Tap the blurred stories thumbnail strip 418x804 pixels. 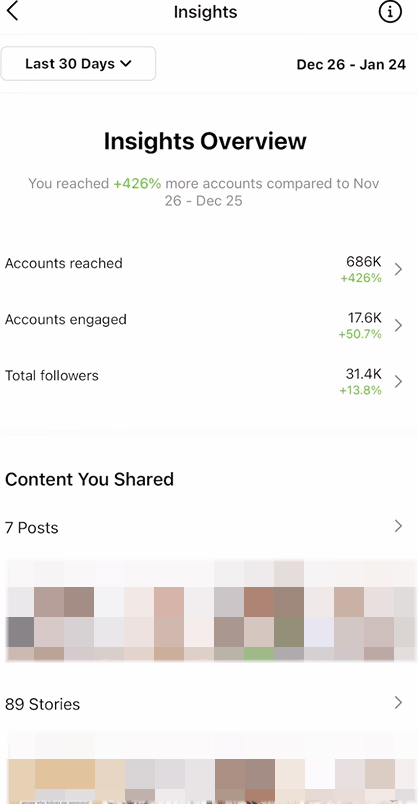(211, 769)
